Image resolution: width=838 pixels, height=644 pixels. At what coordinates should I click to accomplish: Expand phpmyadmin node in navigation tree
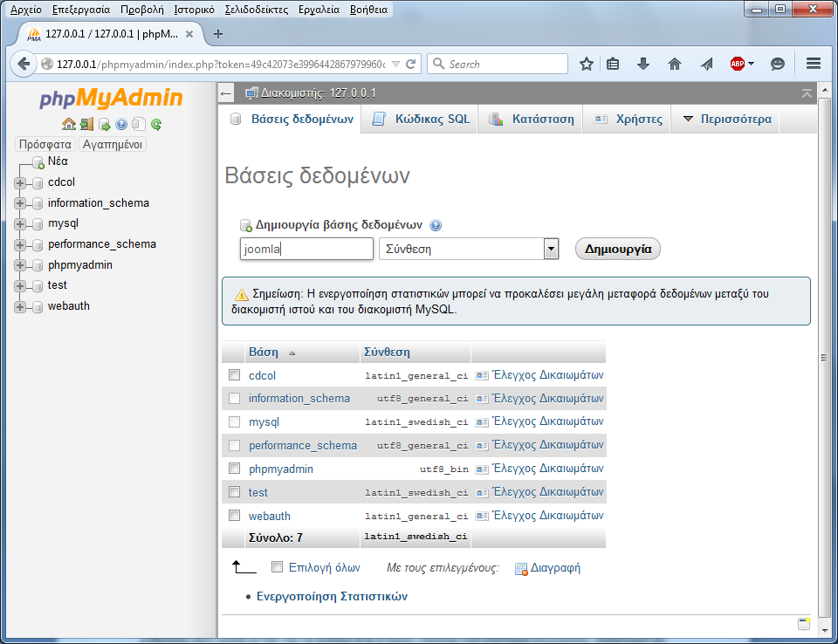20,265
